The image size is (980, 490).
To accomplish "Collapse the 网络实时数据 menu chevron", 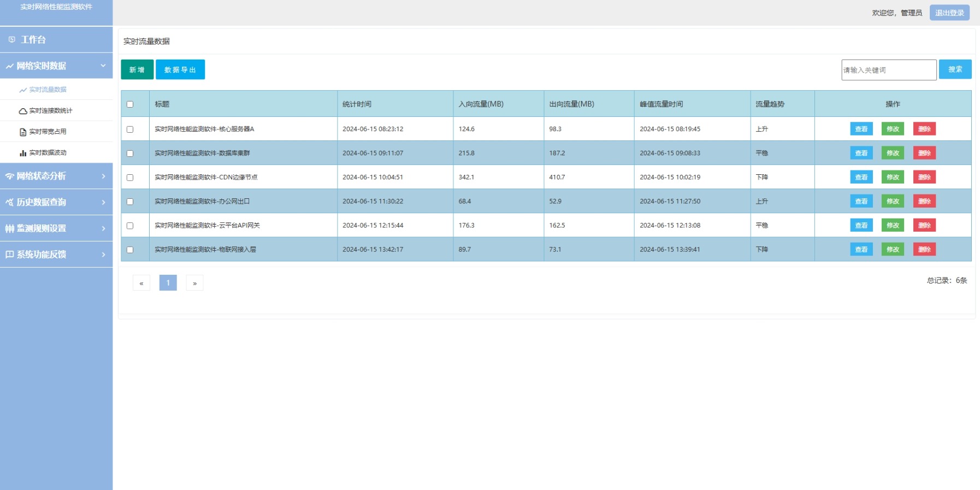I will coord(103,66).
